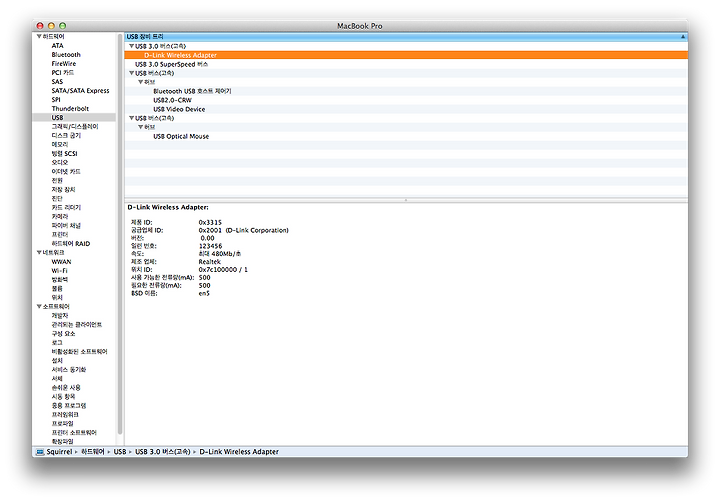This screenshot has height=502, width=720.
Task: Collapse the USB 버스 containing USB Optical Mouse
Action: tap(131, 118)
